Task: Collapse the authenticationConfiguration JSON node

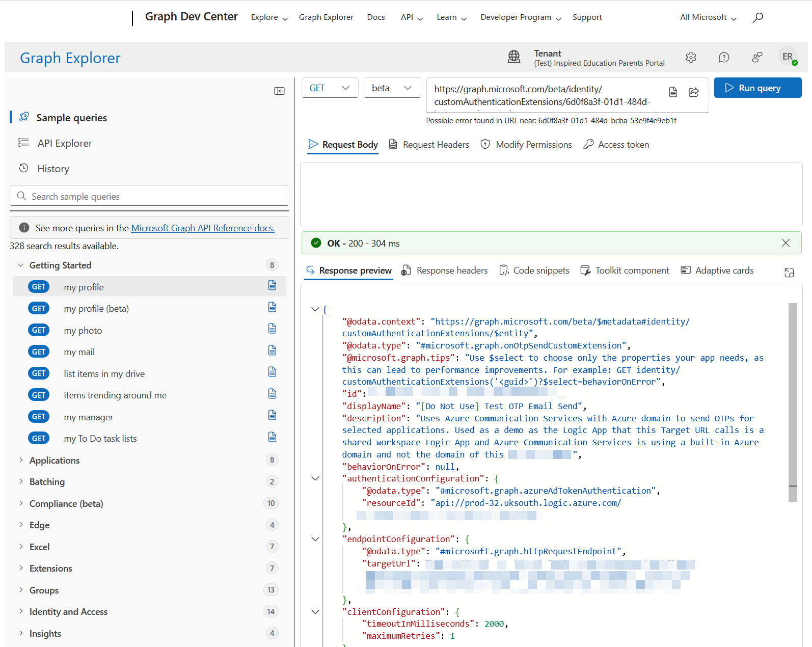Action: (x=315, y=478)
